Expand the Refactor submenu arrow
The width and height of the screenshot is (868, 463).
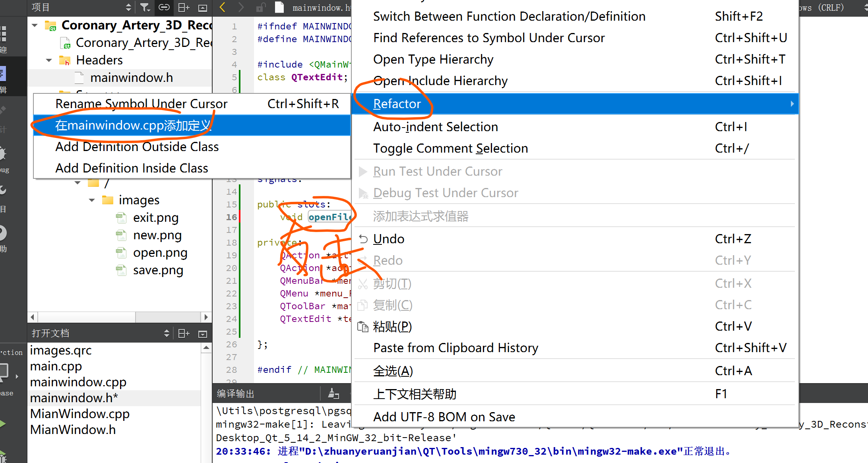[x=792, y=104]
